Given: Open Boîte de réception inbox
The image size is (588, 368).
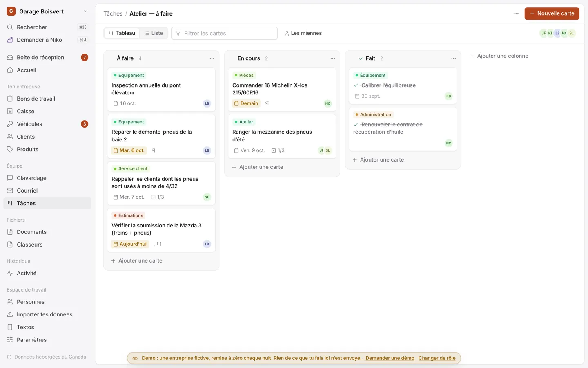Looking at the screenshot, I should pos(47,57).
